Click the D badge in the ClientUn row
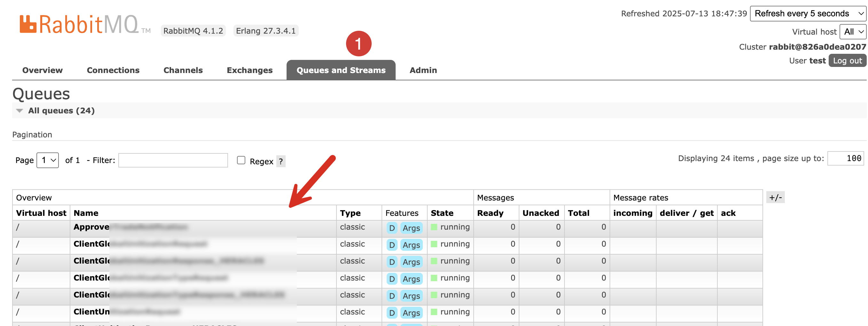 pyautogui.click(x=391, y=313)
